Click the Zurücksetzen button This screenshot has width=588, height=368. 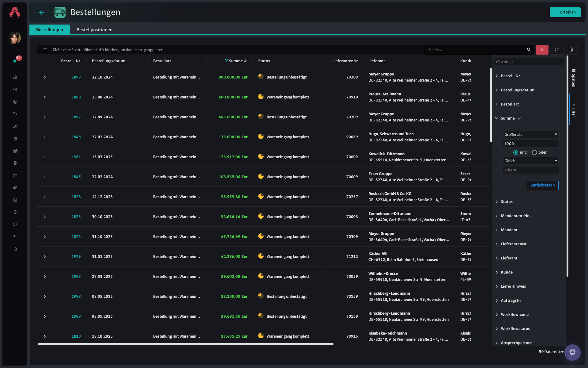[x=542, y=185]
